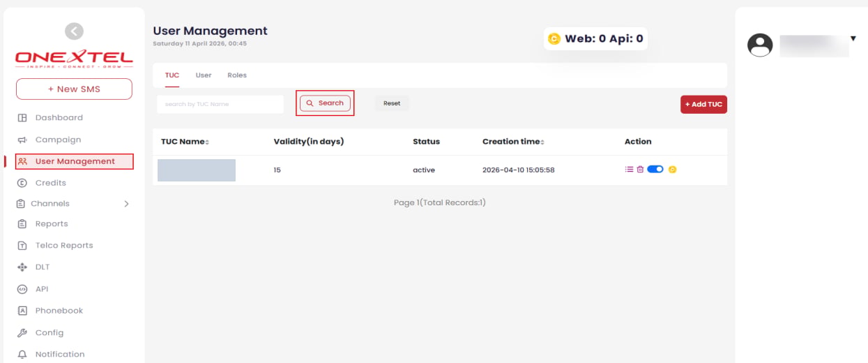
Task: Switch to the User tab
Action: [x=204, y=75]
